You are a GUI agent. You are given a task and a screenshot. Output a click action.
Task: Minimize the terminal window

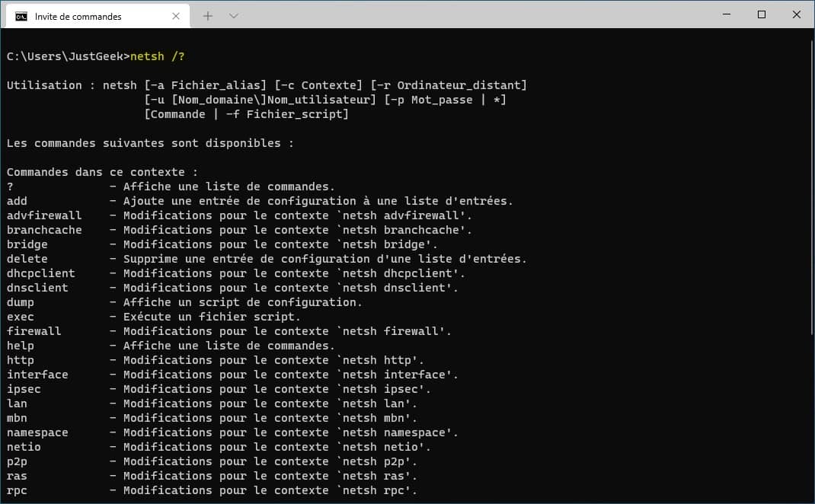pyautogui.click(x=727, y=14)
